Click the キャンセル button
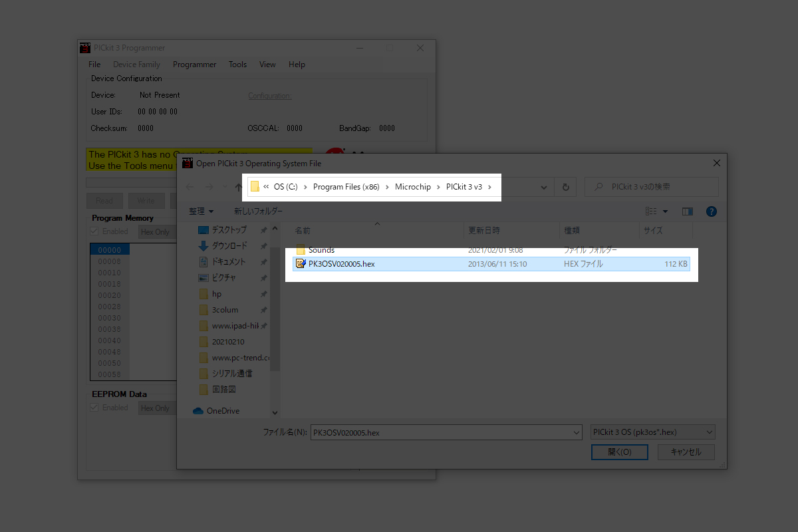 (686, 452)
